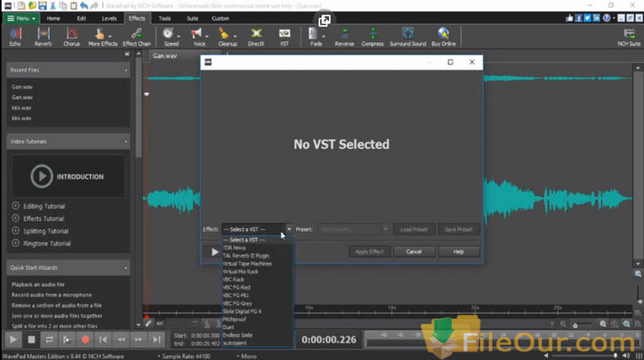The width and height of the screenshot is (644, 360).
Task: Click the zoom magnifier icon at right edge
Action: pyautogui.click(x=638, y=274)
